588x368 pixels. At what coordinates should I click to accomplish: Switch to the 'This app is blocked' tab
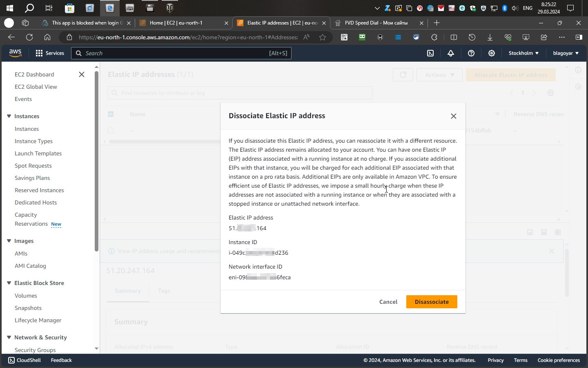coord(86,23)
